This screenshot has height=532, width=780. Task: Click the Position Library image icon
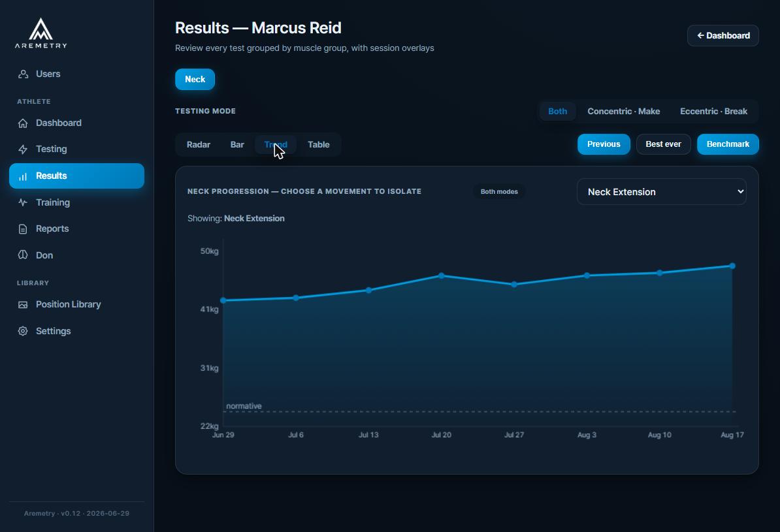click(23, 305)
